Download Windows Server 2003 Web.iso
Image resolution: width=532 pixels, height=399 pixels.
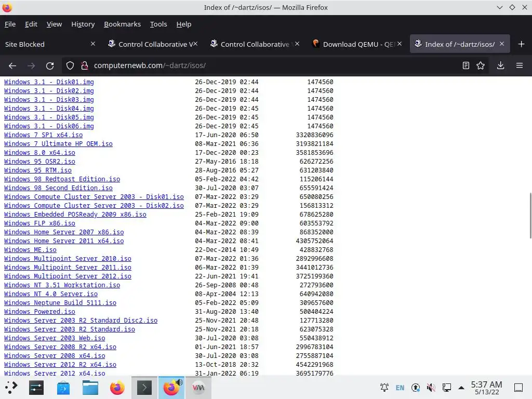(x=55, y=338)
